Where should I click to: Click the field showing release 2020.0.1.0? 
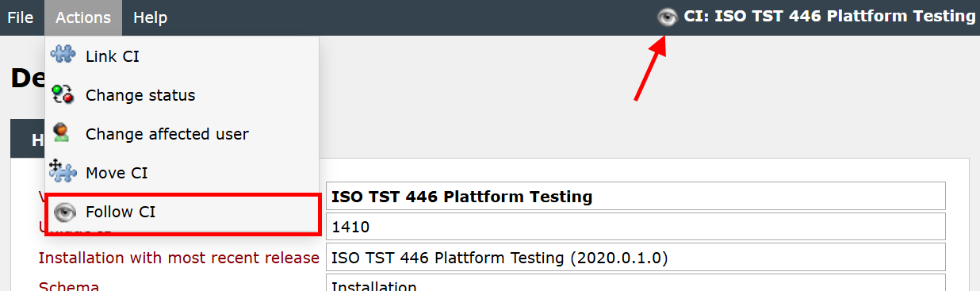pos(636,257)
